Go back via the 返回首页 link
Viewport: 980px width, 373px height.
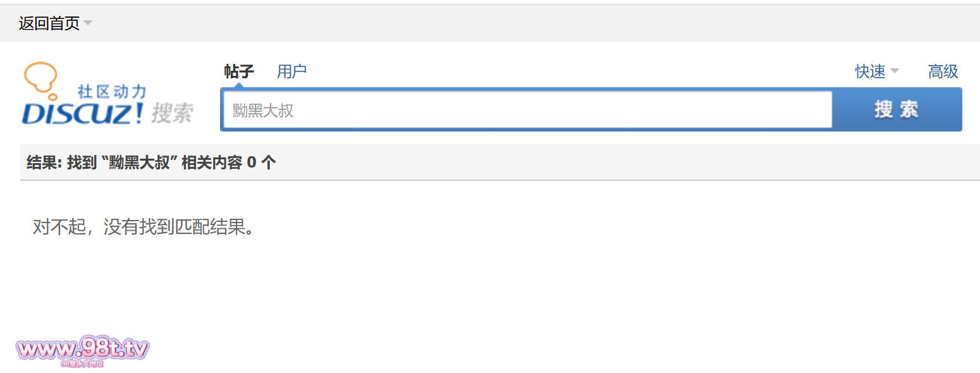pos(49,23)
